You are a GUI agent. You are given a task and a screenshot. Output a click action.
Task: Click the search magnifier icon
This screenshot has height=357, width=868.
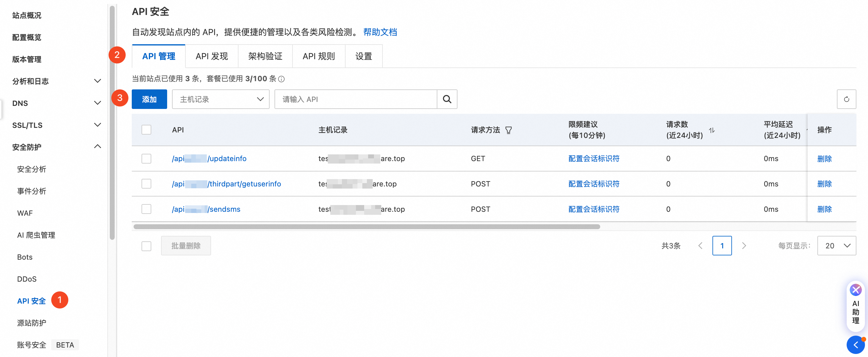tap(447, 99)
